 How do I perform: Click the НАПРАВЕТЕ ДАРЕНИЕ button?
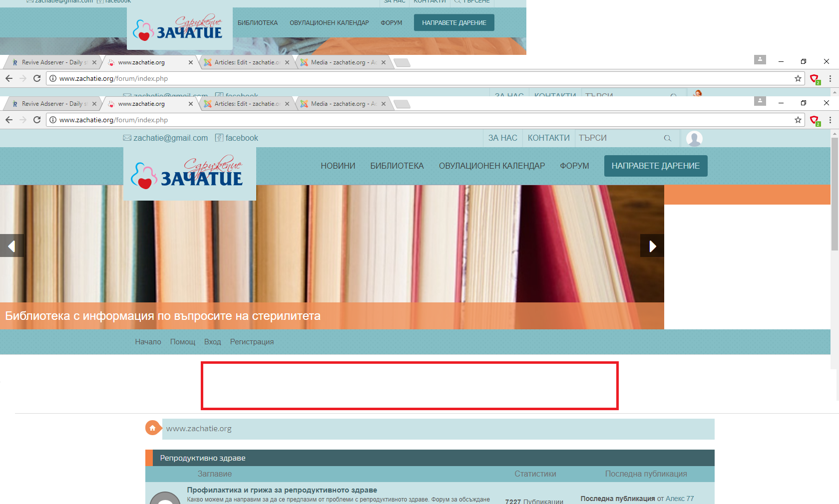(x=655, y=166)
